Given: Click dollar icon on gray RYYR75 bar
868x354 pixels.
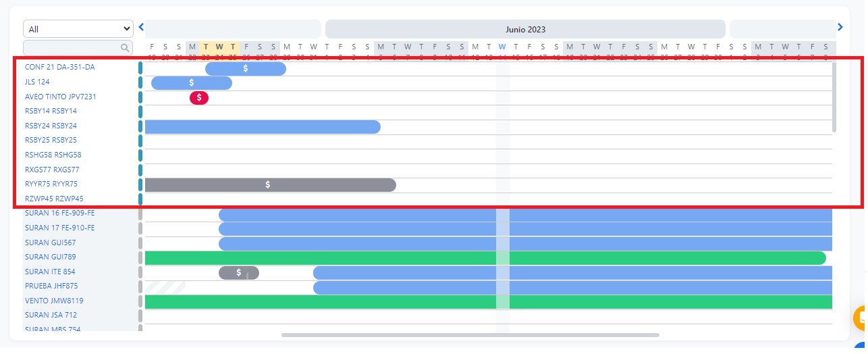Looking at the screenshot, I should 268,184.
